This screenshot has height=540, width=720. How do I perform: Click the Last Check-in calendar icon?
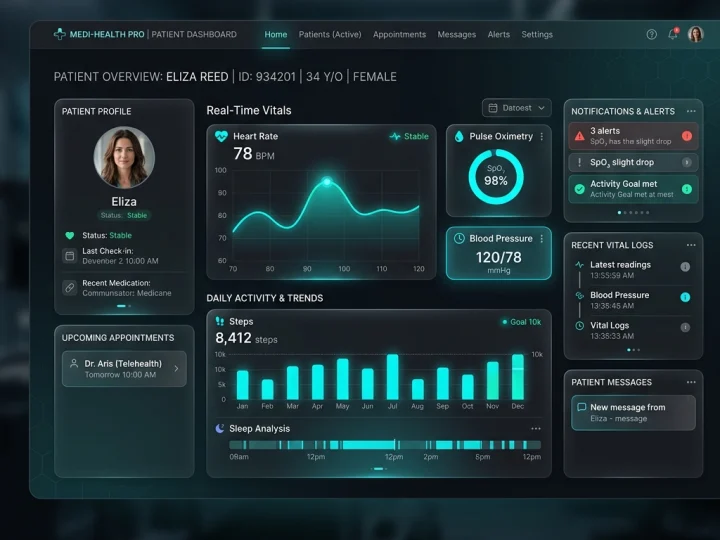click(70, 256)
